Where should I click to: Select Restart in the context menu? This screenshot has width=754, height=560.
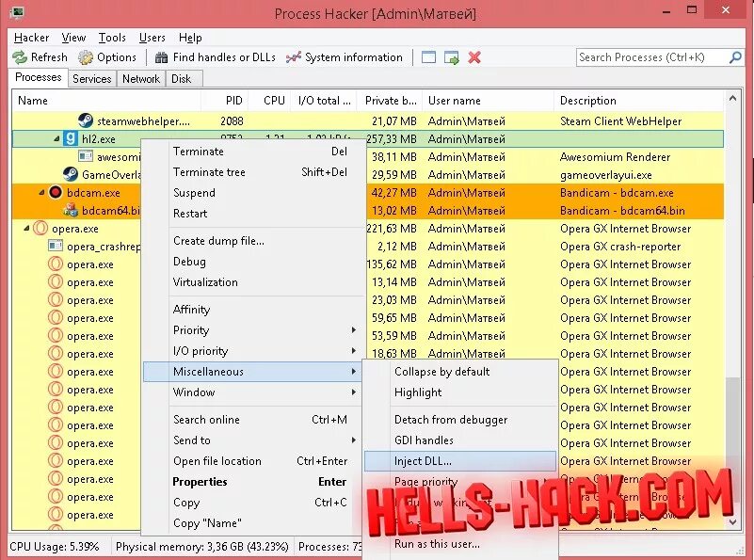(x=254, y=214)
